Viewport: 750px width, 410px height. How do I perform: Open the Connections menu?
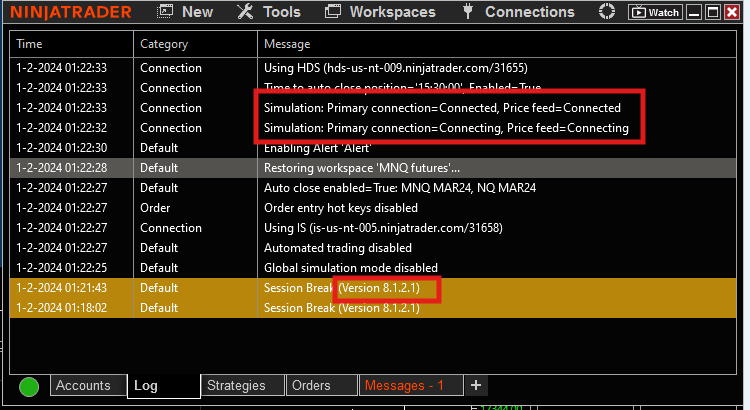click(518, 12)
